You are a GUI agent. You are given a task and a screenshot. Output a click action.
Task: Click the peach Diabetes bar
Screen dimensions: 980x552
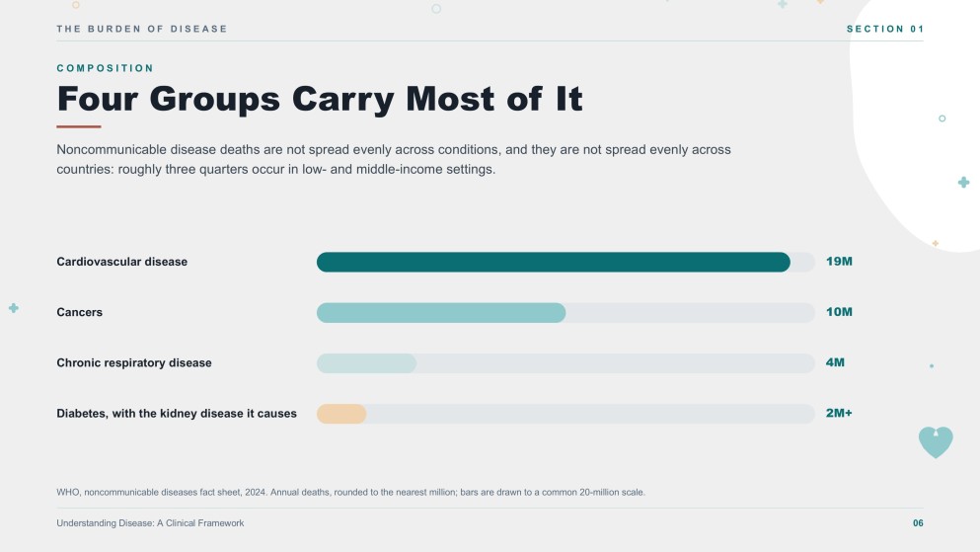point(341,414)
